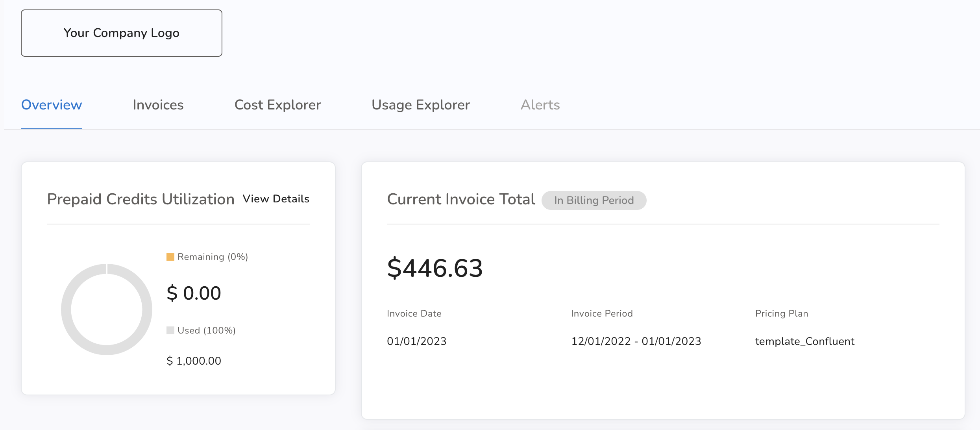Click the $446.63 invoice total amount

coord(435,268)
